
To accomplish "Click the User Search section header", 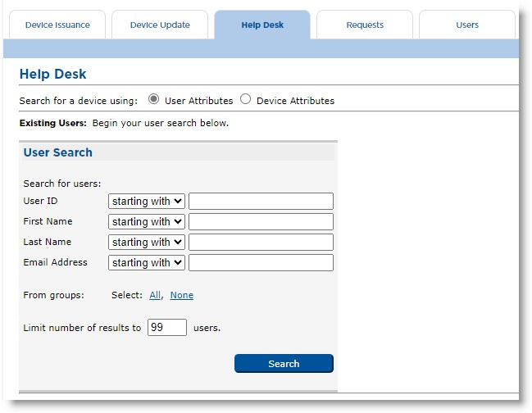I will pos(58,152).
